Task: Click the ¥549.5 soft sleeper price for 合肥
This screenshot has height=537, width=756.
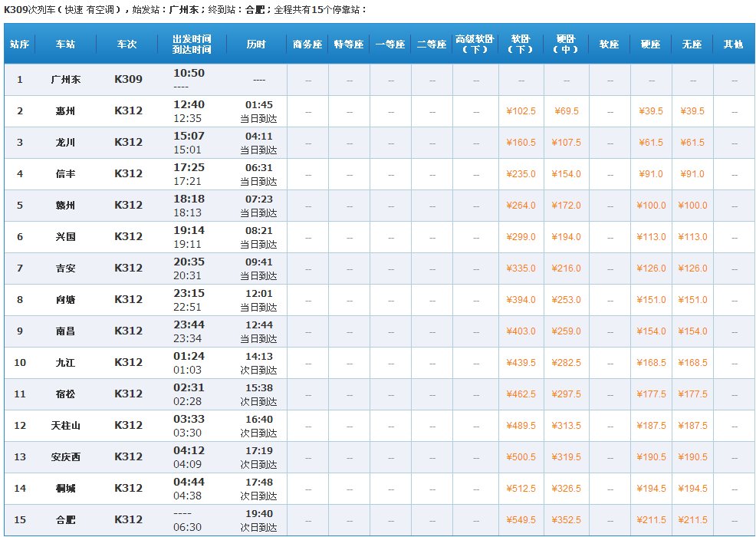Action: pos(521,520)
